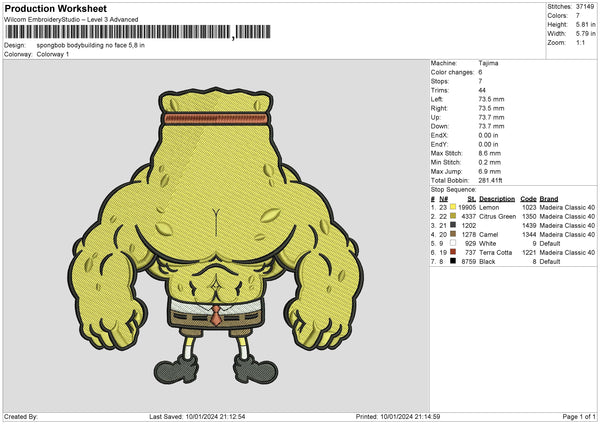Viewport: 600px width, 424px height.
Task: Click the stitch count '4337'
Action: (469, 217)
